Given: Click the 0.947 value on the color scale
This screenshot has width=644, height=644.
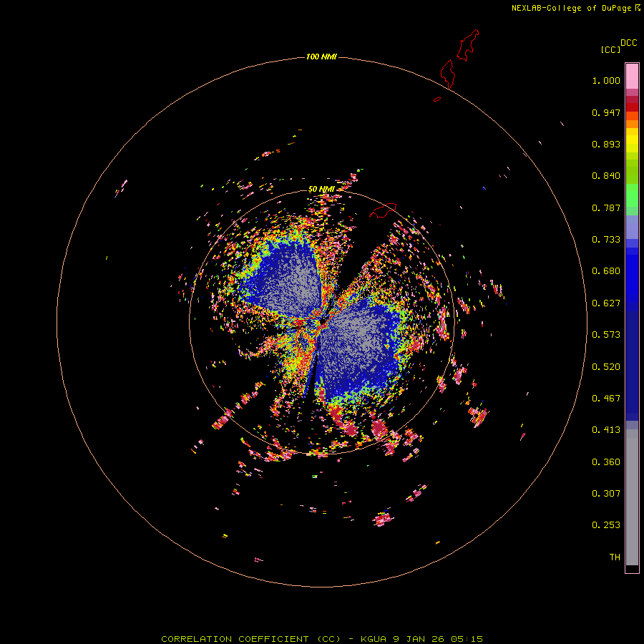Looking at the screenshot, I should (x=606, y=112).
